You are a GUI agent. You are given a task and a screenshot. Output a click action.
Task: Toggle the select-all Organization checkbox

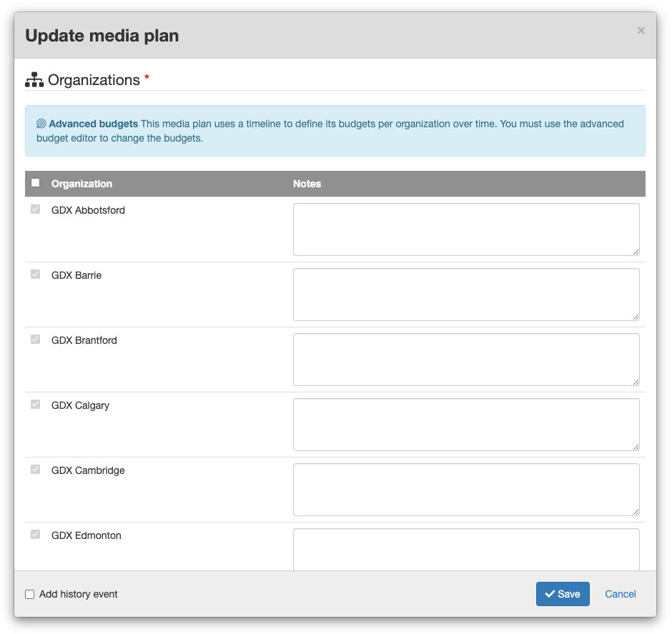[x=36, y=183]
